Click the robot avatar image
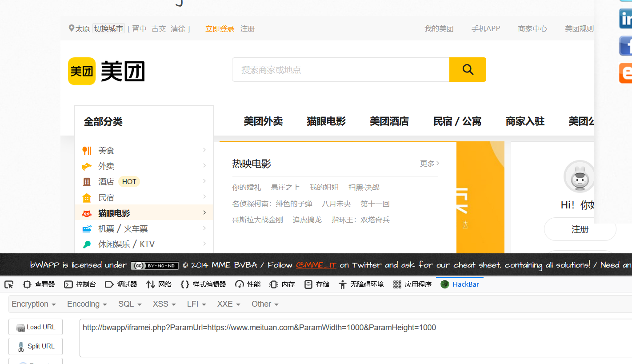Image resolution: width=632 pixels, height=364 pixels. (580, 176)
